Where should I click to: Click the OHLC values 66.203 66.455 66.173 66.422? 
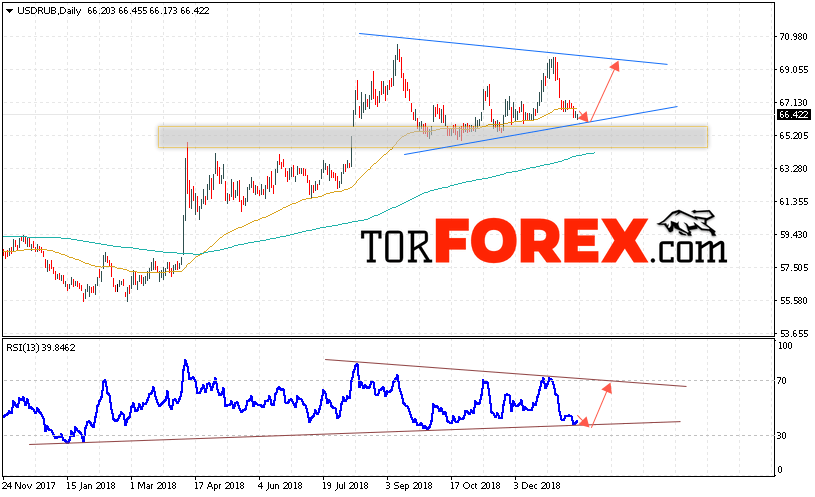(148, 10)
